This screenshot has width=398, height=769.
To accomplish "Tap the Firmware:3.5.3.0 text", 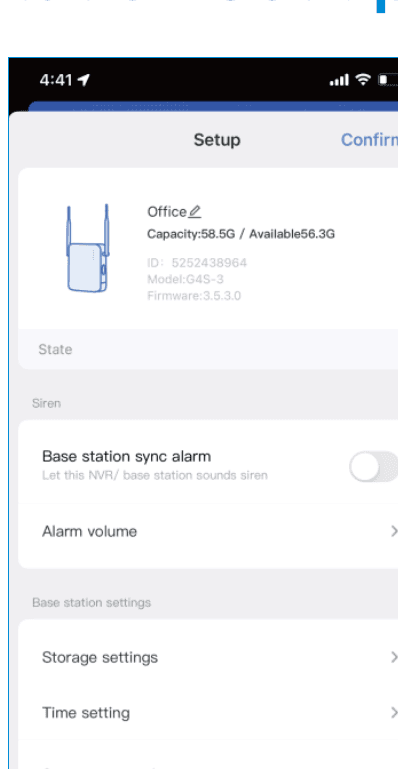I will 194,296.
